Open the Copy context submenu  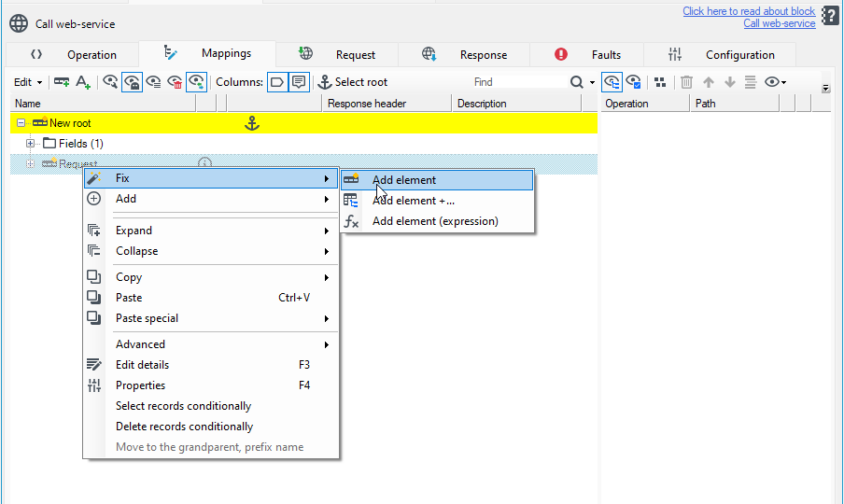coord(211,277)
